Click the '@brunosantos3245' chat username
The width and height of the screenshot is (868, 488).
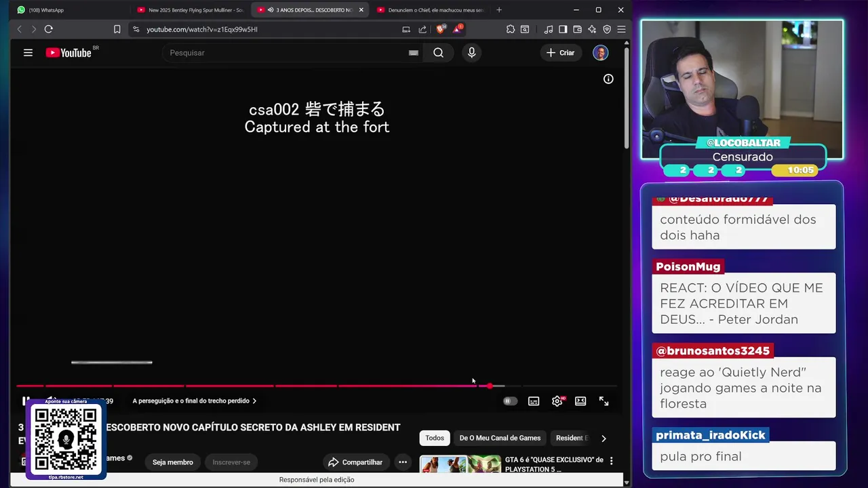[712, 351]
